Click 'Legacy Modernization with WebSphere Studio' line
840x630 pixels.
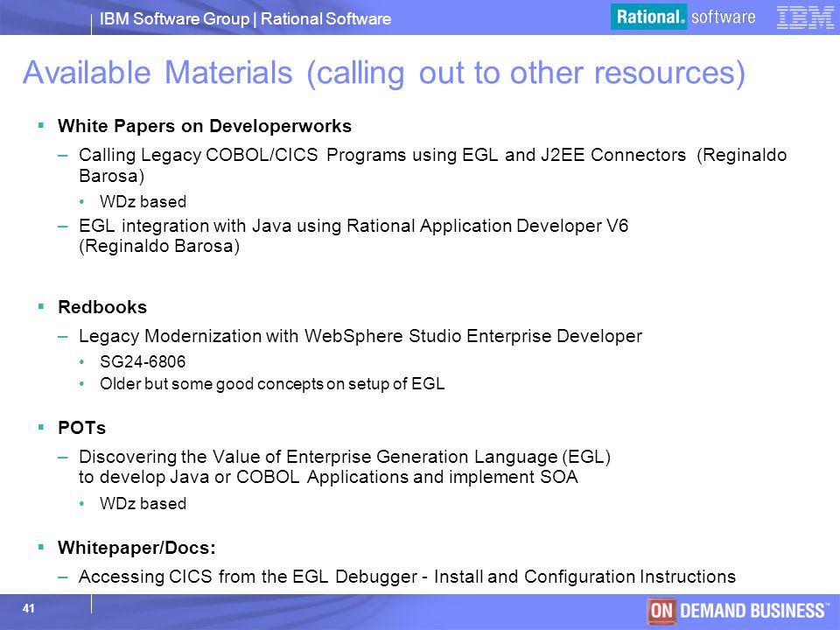click(360, 336)
